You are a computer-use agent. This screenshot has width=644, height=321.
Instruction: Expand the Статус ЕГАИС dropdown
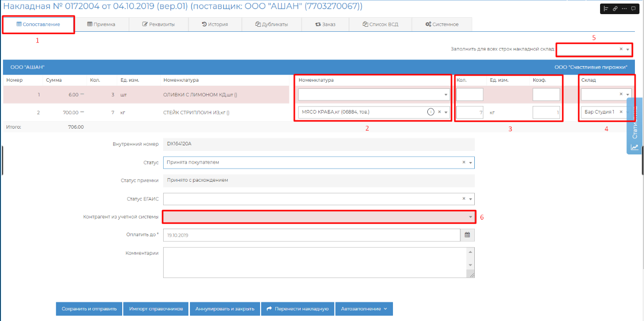(x=470, y=199)
